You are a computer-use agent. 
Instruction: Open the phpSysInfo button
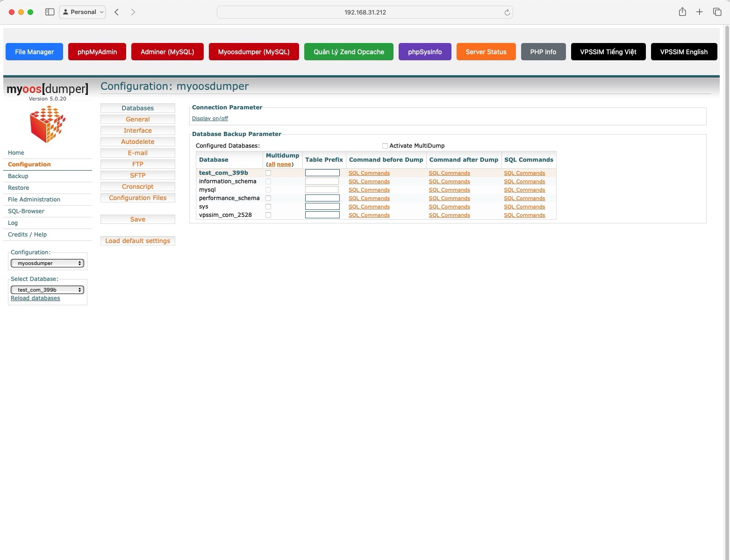point(425,52)
